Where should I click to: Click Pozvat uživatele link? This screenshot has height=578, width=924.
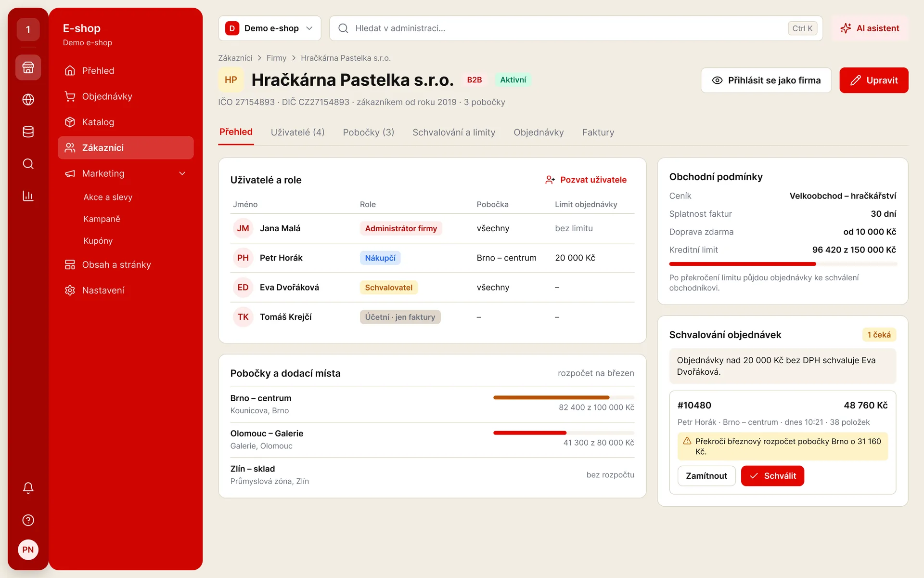586,180
